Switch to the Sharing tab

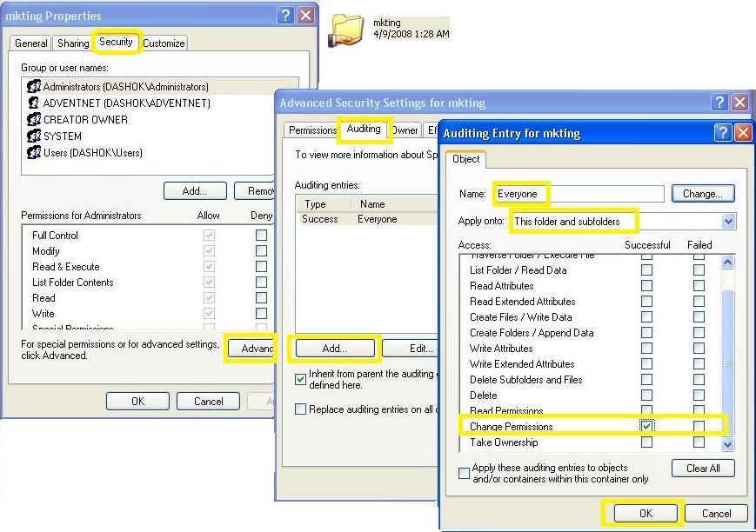pyautogui.click(x=72, y=42)
